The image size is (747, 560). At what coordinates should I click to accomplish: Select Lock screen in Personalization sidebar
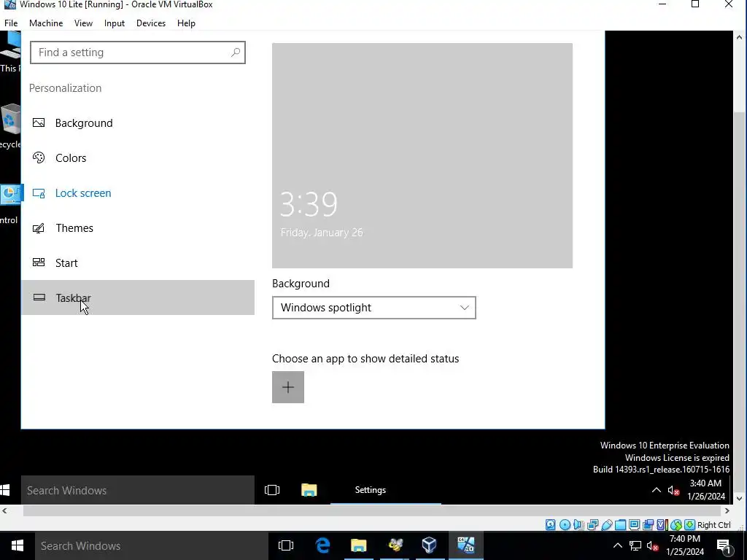point(138,192)
